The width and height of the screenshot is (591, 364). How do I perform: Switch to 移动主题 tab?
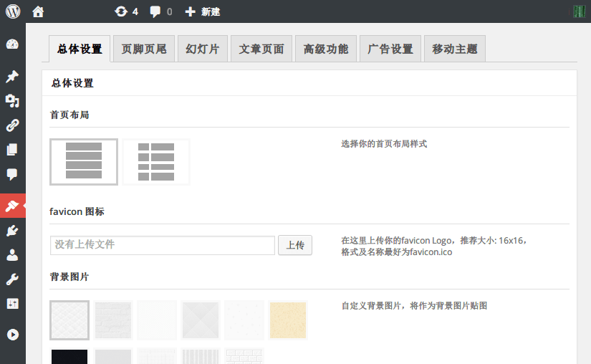pos(455,49)
